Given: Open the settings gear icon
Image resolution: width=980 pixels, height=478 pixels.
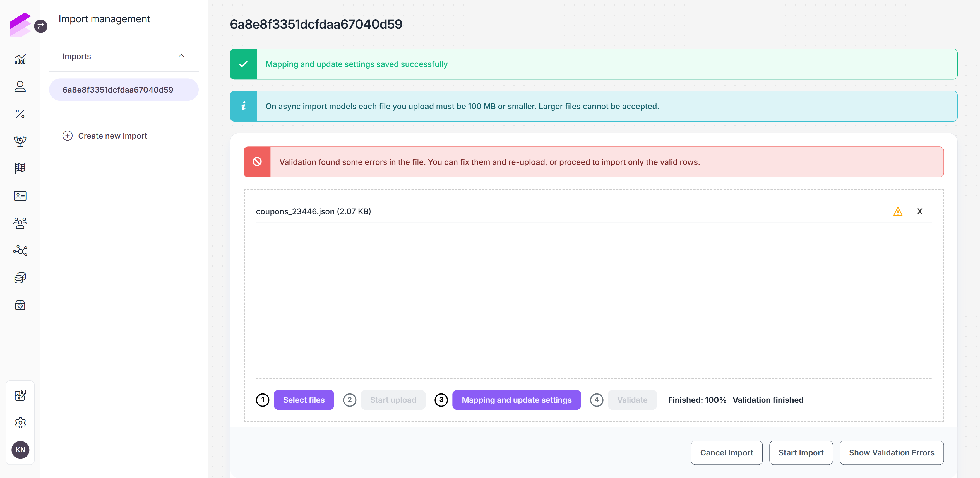Looking at the screenshot, I should click(20, 423).
